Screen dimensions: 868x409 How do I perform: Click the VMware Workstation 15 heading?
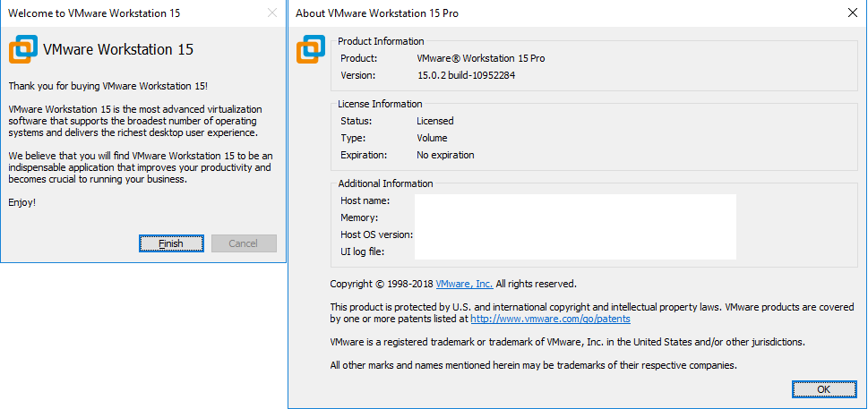click(118, 49)
